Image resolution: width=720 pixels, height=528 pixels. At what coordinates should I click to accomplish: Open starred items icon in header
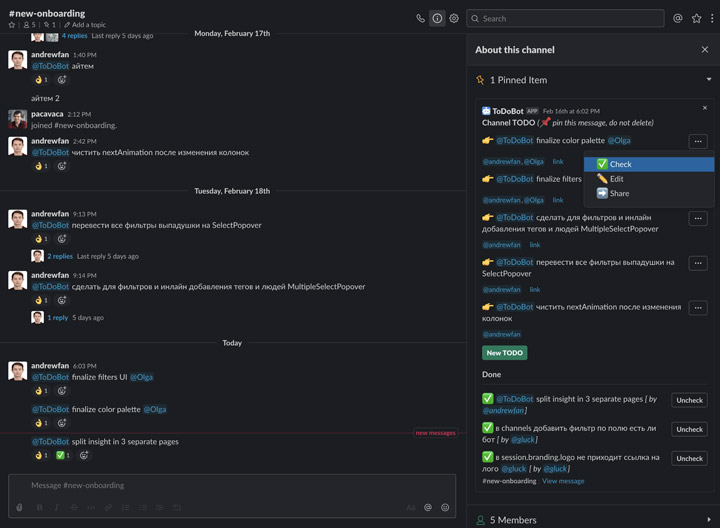point(696,18)
